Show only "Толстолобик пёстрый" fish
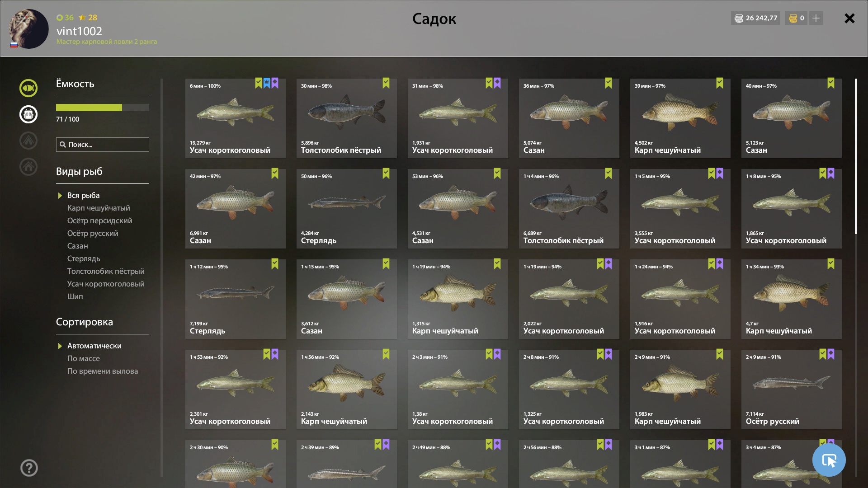 (x=106, y=271)
